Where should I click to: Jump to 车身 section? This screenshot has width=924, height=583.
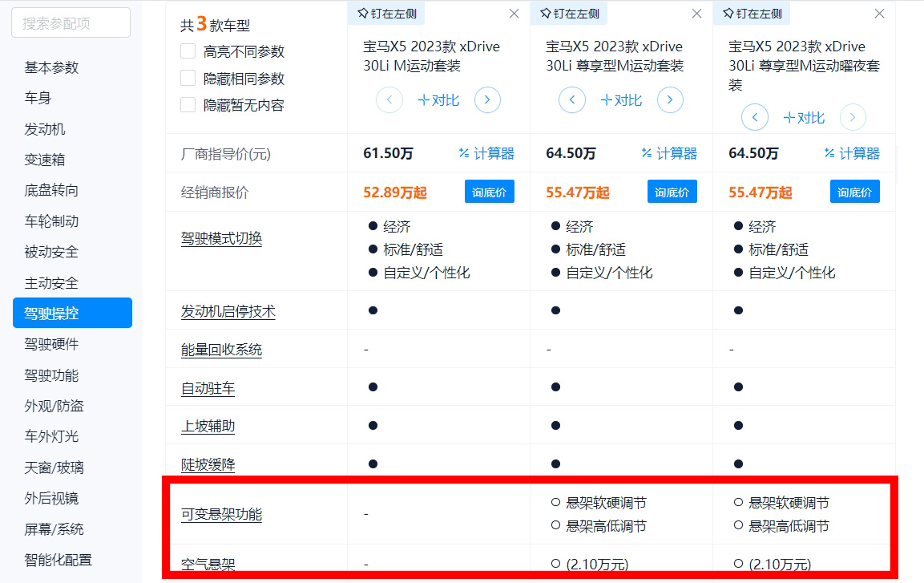coord(38,98)
